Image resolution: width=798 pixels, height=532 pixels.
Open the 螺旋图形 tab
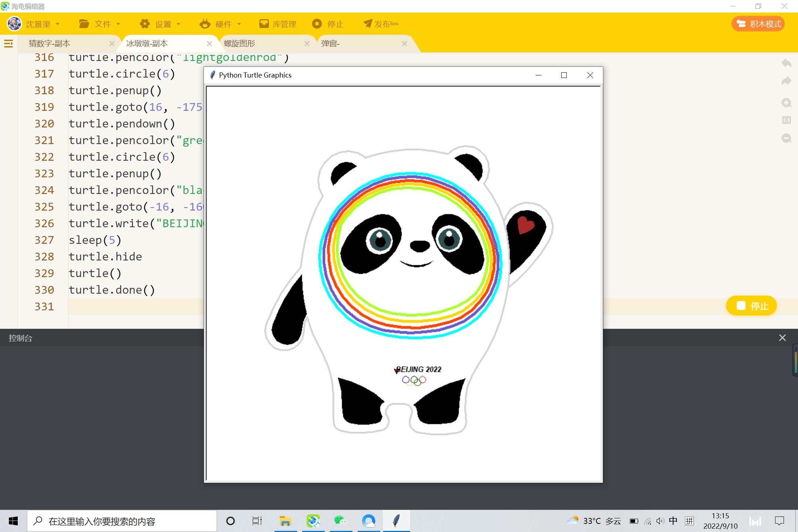click(239, 44)
